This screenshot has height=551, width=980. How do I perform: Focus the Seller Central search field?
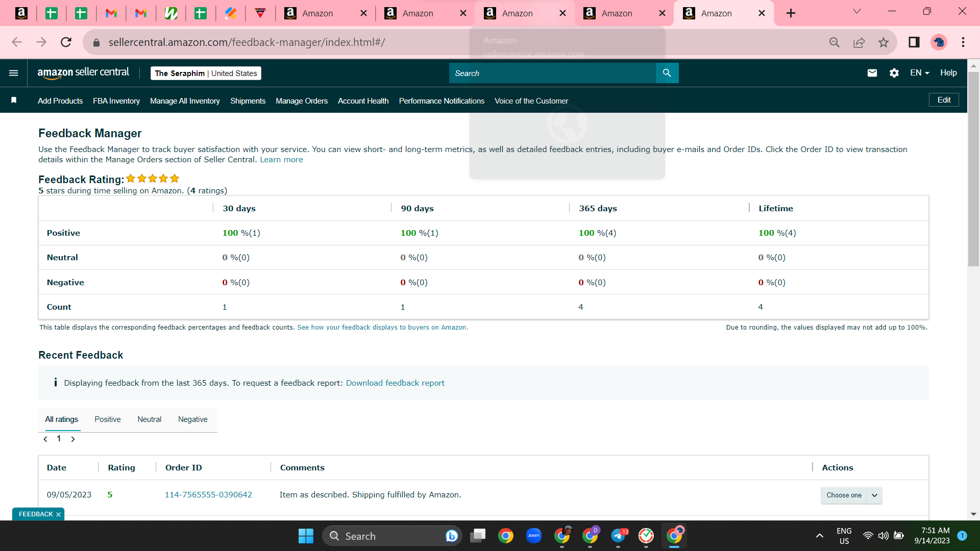(552, 73)
